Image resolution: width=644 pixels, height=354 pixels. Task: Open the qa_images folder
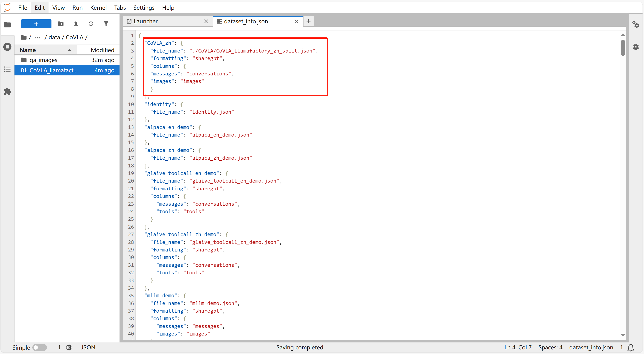click(43, 60)
